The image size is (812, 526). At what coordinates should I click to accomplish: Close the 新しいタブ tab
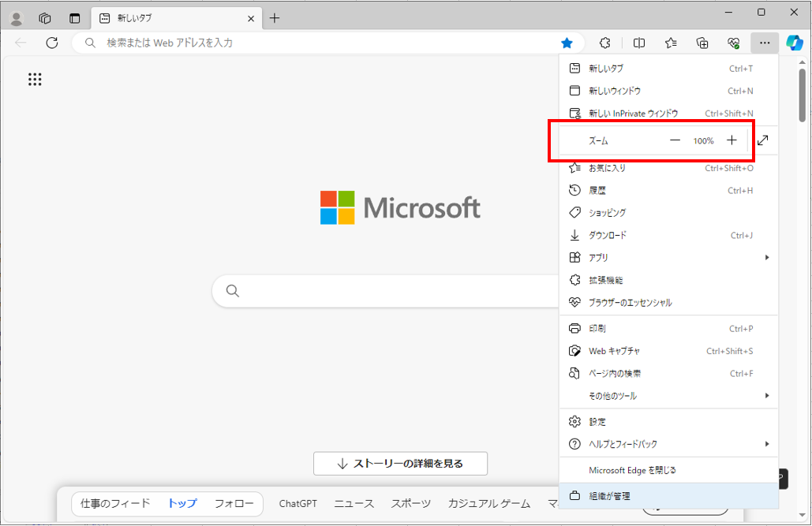tap(251, 19)
